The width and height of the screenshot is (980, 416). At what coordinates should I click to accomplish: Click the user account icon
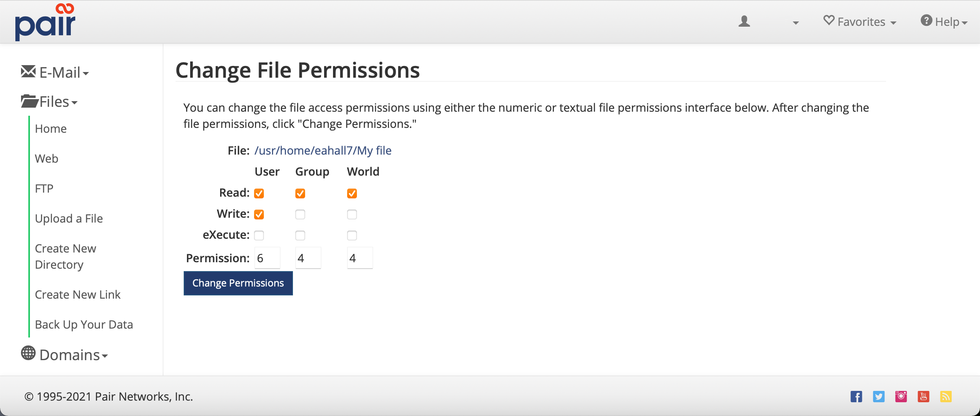(x=744, y=21)
